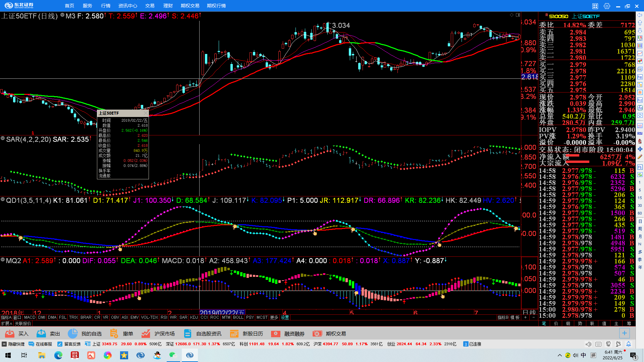Open 我的自选 watchlist icon
Screen dimensions: 644x362
point(72,334)
